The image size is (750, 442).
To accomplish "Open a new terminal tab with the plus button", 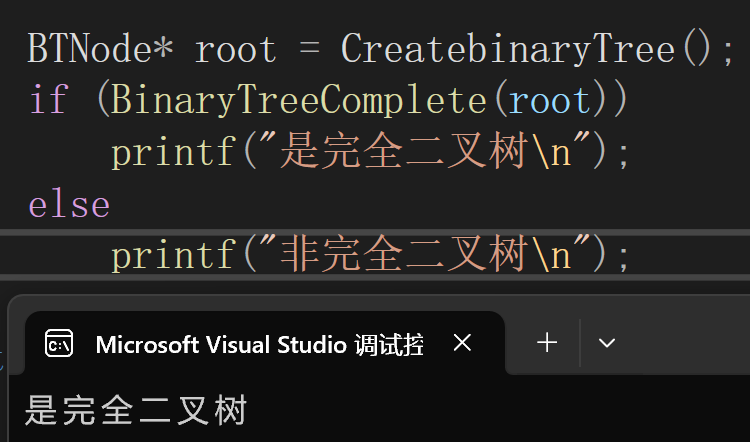I will 547,343.
